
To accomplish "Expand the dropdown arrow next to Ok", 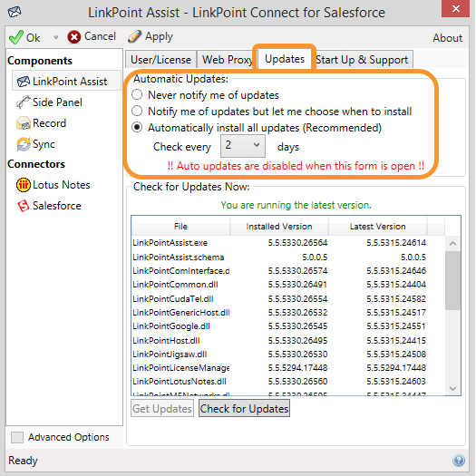I will pos(55,38).
